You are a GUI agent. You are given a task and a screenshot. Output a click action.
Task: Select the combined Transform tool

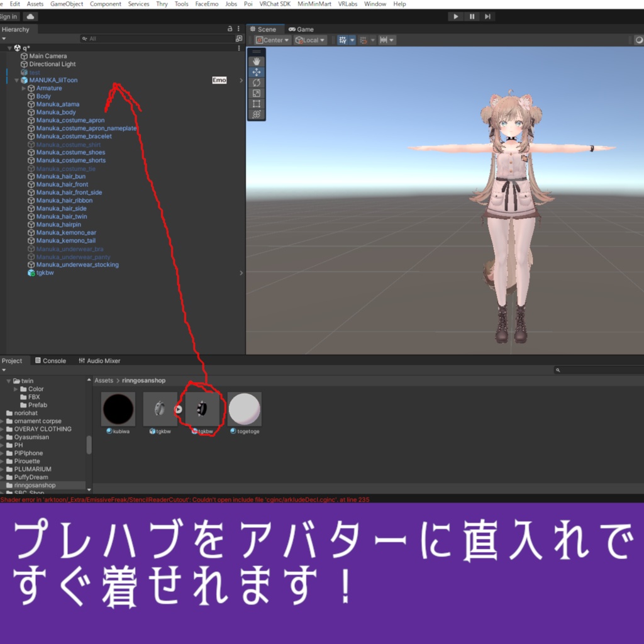click(257, 114)
